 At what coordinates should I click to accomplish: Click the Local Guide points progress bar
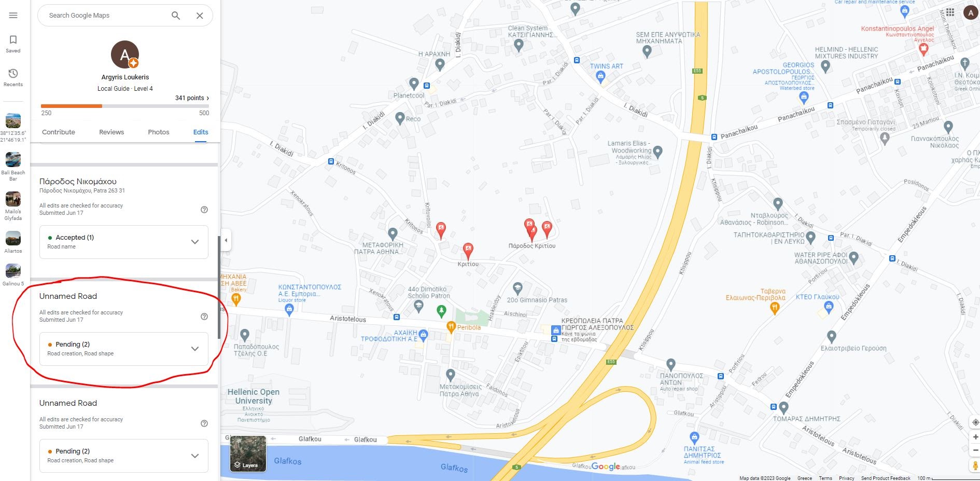coord(125,106)
